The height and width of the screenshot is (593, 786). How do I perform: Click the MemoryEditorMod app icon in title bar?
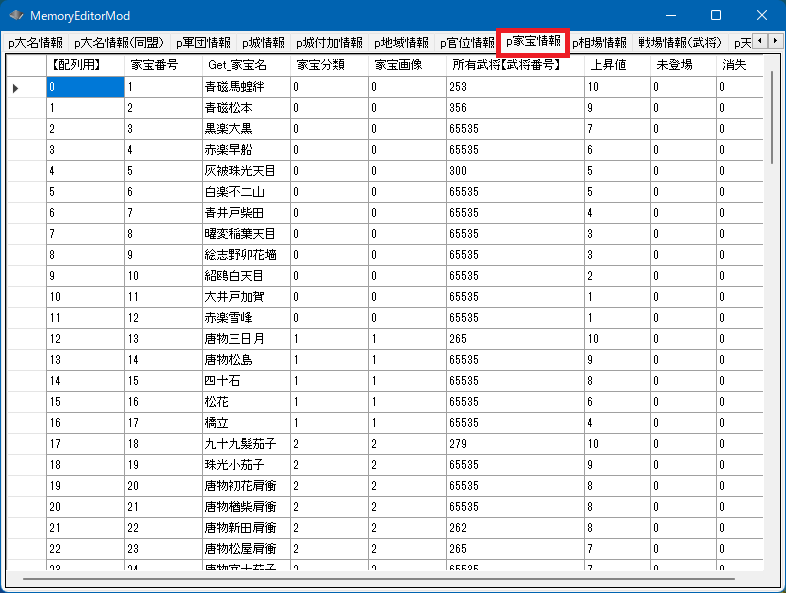[x=16, y=16]
